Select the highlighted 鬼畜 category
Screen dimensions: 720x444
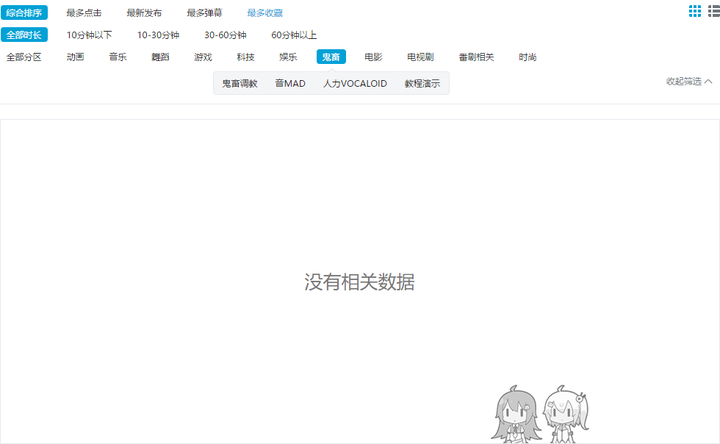pyautogui.click(x=331, y=57)
